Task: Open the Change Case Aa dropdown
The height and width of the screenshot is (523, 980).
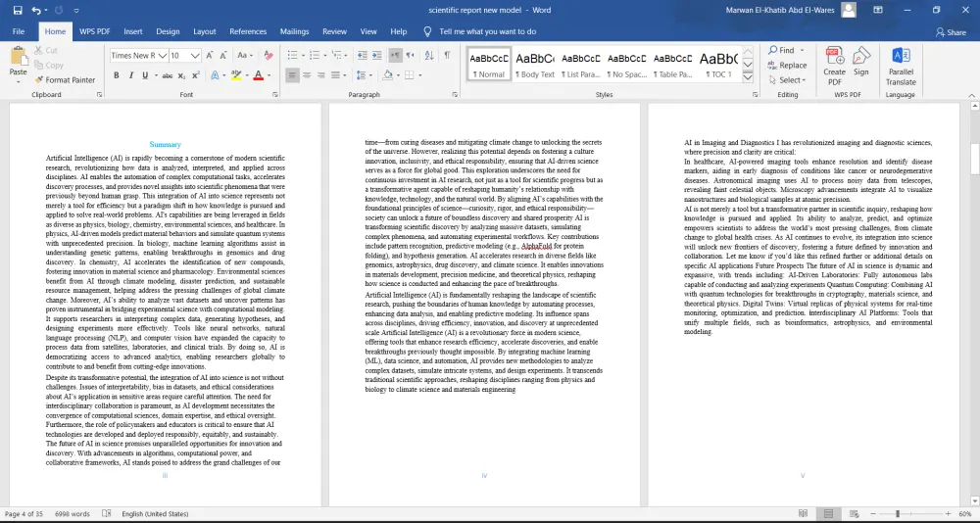Action: [245, 56]
